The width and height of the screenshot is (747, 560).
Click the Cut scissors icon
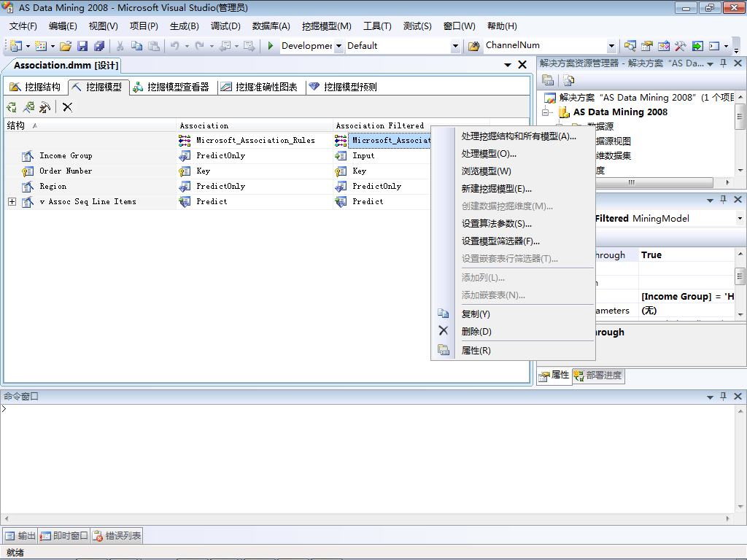[x=120, y=46]
